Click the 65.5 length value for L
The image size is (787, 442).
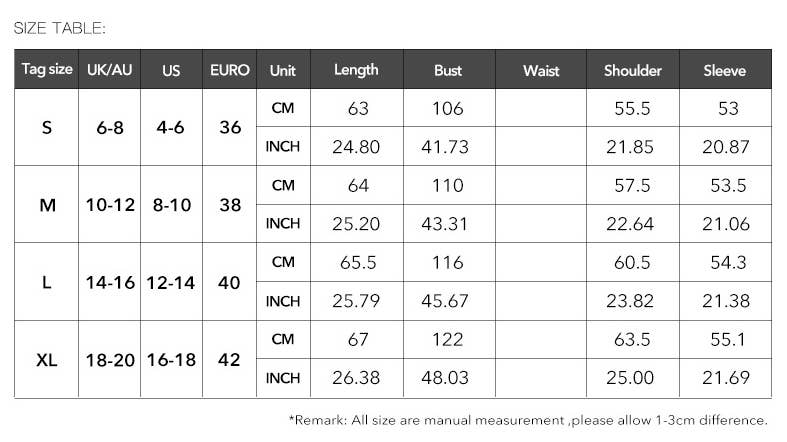coord(356,263)
